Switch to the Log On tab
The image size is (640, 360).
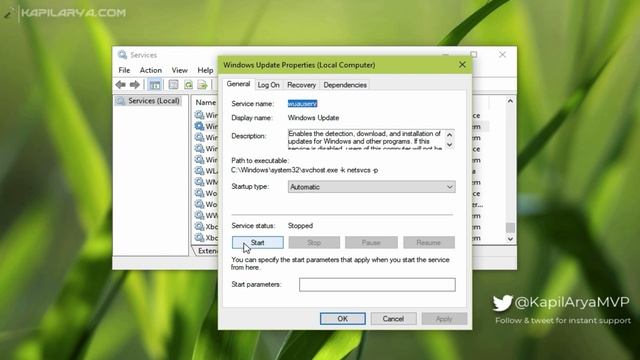[269, 85]
